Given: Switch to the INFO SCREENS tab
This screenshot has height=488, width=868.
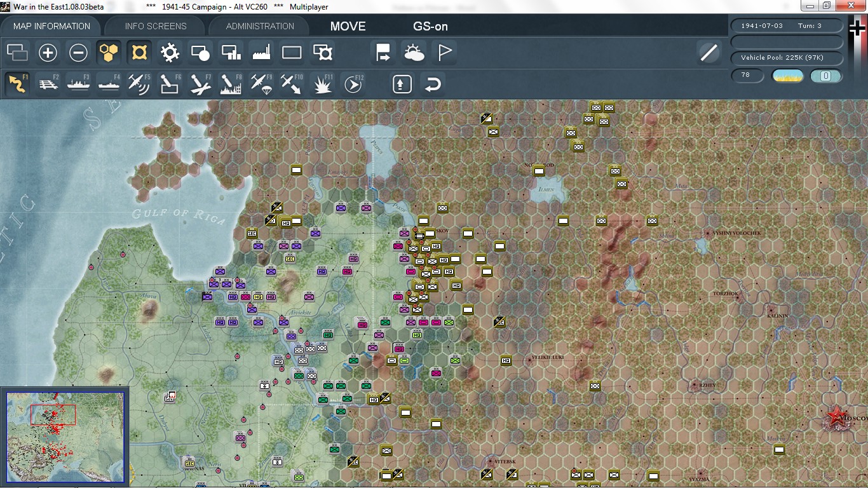Looking at the screenshot, I should [156, 26].
